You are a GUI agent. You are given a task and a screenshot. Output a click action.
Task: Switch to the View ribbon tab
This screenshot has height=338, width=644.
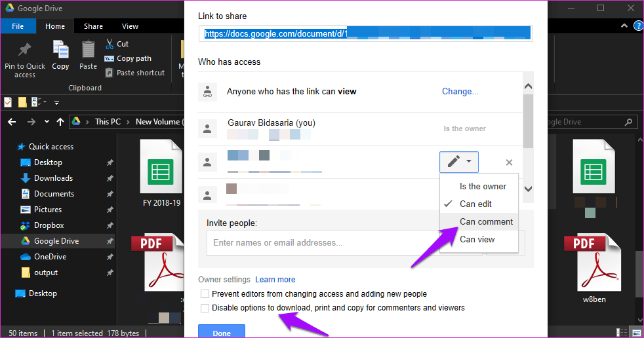130,26
